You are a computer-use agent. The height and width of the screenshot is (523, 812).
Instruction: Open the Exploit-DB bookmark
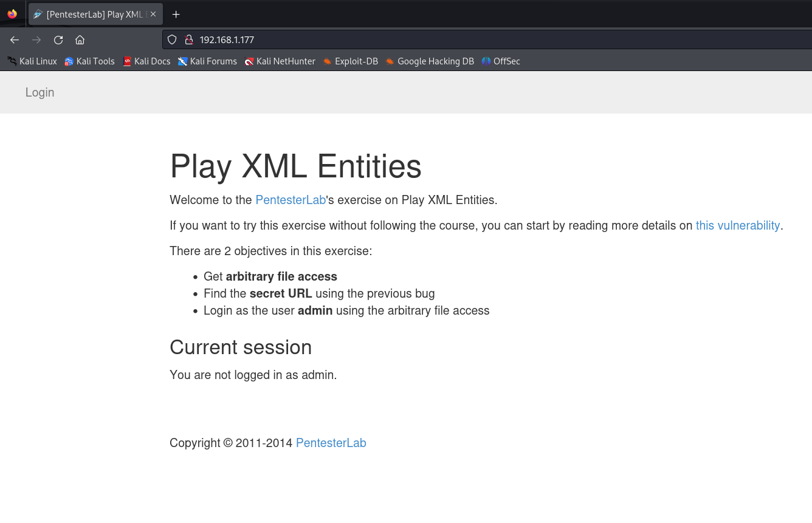pyautogui.click(x=350, y=61)
